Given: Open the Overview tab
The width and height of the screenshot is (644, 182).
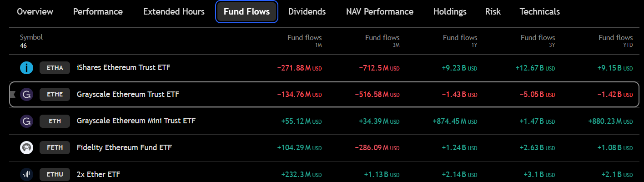Looking at the screenshot, I should pyautogui.click(x=35, y=12).
